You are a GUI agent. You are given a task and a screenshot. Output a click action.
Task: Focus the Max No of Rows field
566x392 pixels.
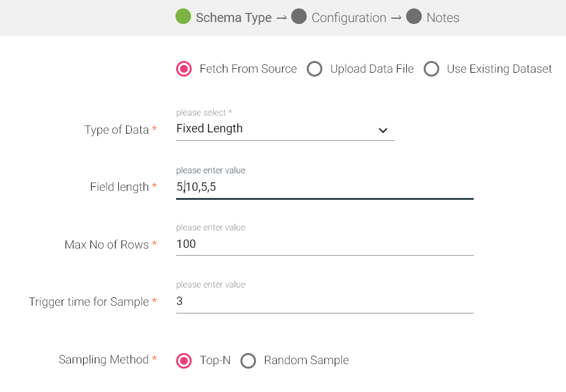[x=324, y=245]
